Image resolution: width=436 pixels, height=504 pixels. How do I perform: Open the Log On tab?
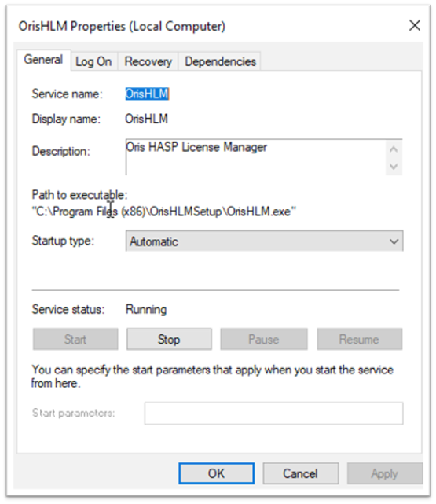(x=93, y=61)
